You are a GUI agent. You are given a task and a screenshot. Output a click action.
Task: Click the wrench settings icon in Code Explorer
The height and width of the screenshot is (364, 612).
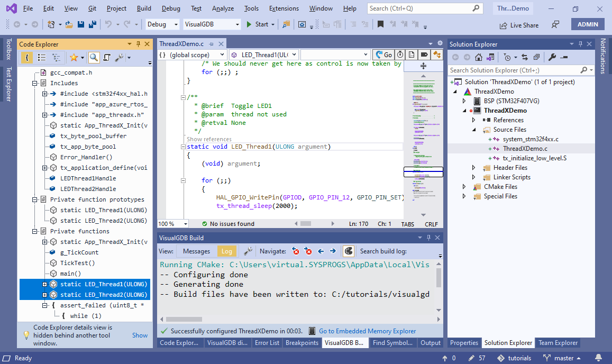(119, 58)
